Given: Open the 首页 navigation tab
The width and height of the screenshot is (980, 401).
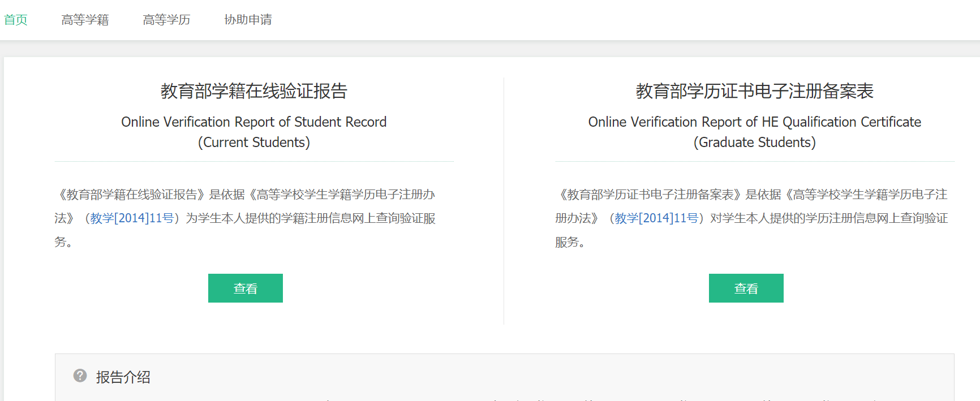Looking at the screenshot, I should (16, 20).
